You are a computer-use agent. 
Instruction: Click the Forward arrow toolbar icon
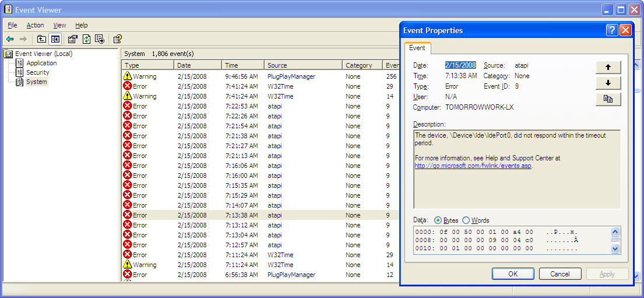pyautogui.click(x=23, y=39)
